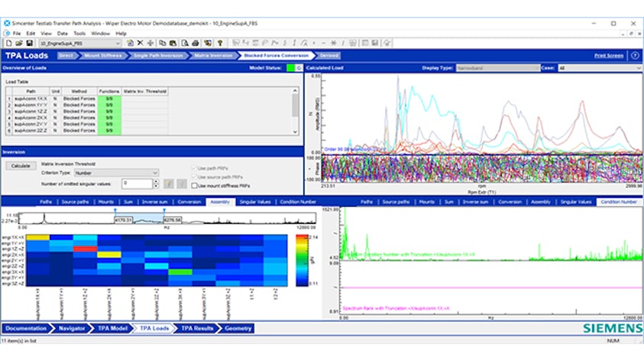
Task: Click the Save floppy disk icon
Action: 29,43
